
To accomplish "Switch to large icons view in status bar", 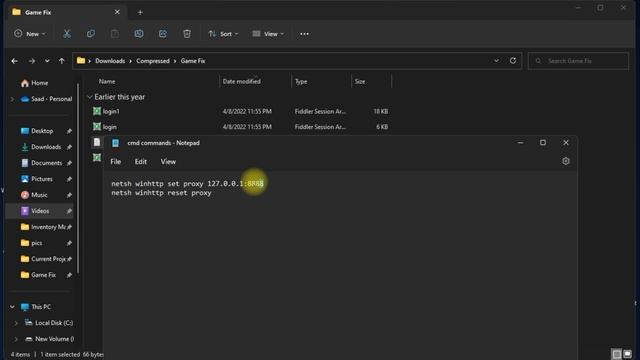I will coord(628,353).
